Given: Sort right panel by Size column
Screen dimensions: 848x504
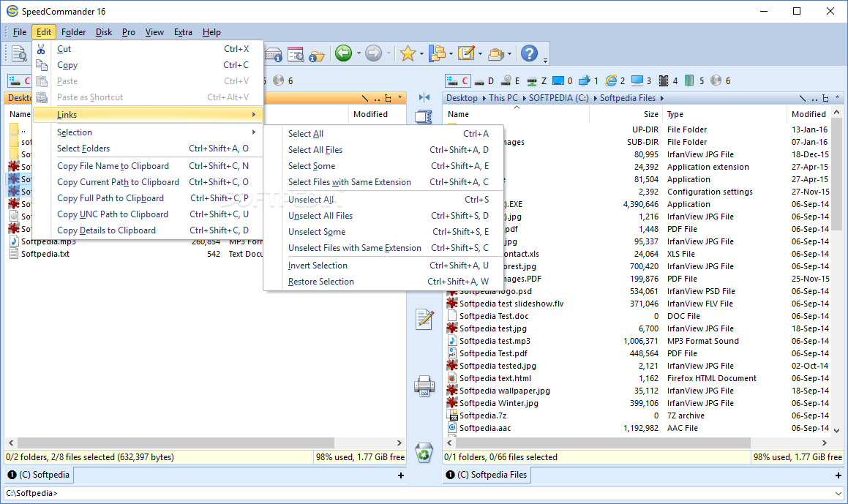Looking at the screenshot, I should click(625, 114).
